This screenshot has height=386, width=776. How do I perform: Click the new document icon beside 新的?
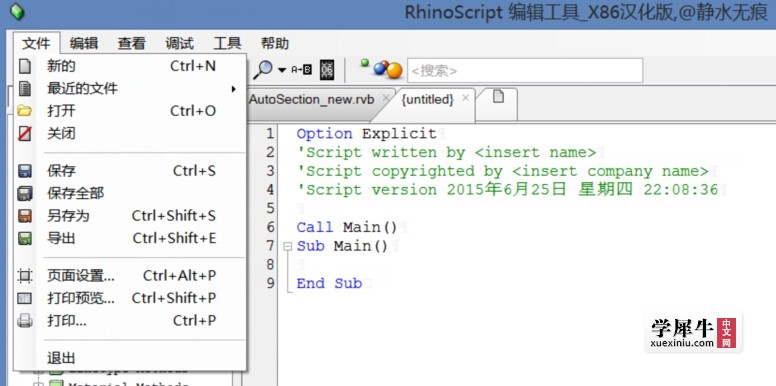(25, 66)
